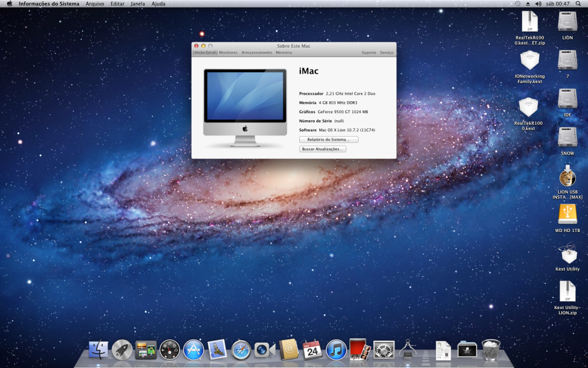Click the Mac OS X Lion 10.7.2 version text
588x368 pixels.
click(347, 130)
